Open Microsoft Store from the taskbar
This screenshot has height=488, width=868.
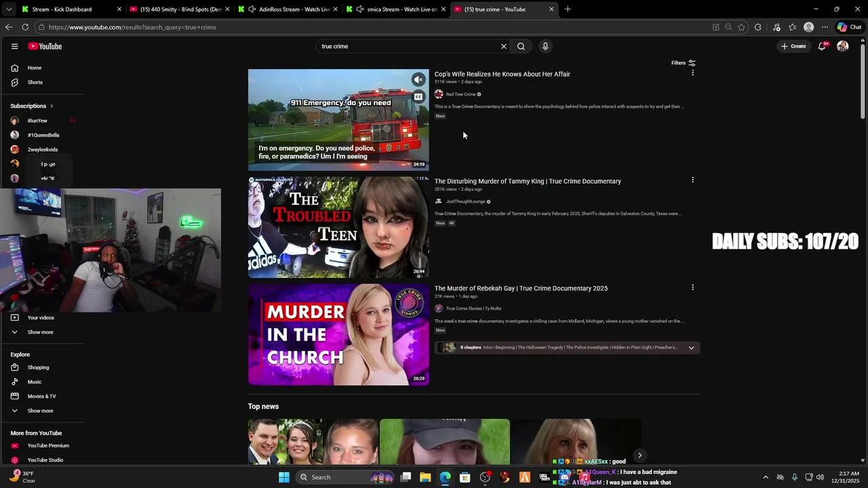[465, 477]
